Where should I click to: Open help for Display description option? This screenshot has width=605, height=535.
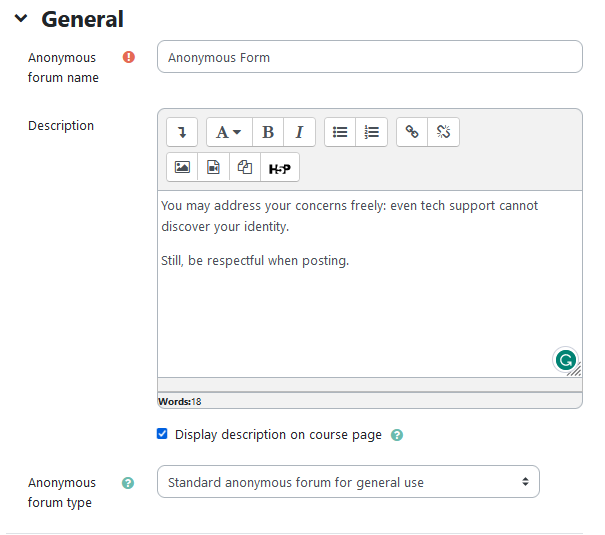pyautogui.click(x=397, y=435)
